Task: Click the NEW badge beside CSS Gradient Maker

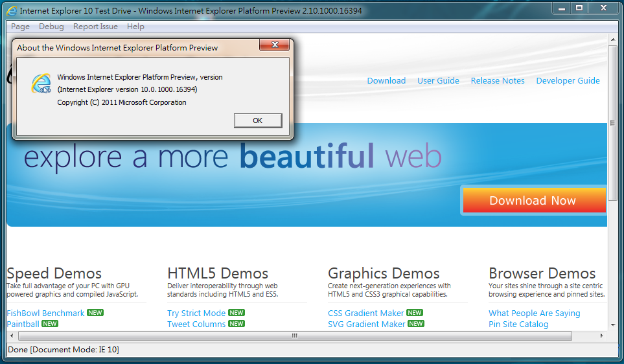Action: (x=415, y=313)
